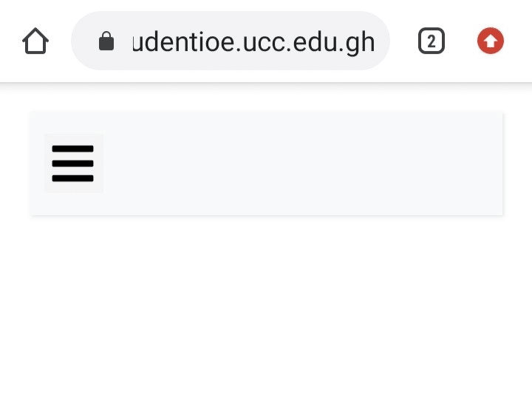
Task: Open site security info via padlock
Action: click(106, 41)
